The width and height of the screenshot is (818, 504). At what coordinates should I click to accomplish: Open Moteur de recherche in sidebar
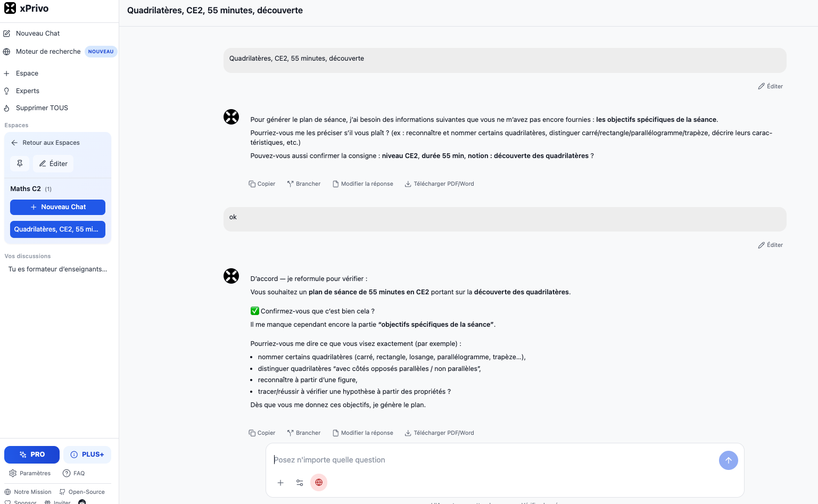point(60,52)
